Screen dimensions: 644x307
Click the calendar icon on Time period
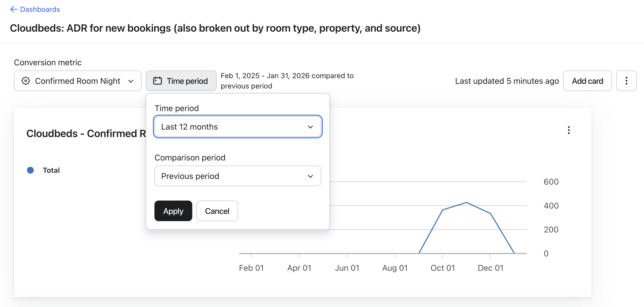[158, 81]
